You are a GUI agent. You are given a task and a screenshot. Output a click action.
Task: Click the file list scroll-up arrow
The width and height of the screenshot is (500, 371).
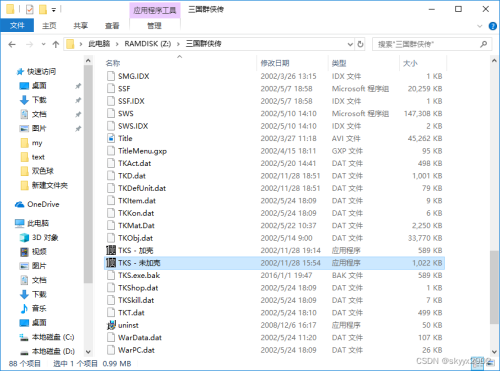click(x=494, y=61)
